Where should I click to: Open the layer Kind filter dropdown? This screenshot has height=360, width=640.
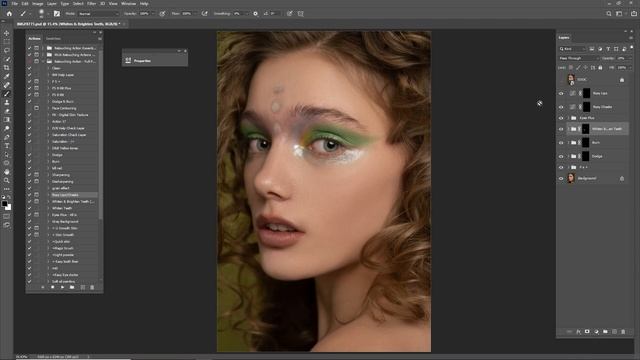(x=572, y=49)
